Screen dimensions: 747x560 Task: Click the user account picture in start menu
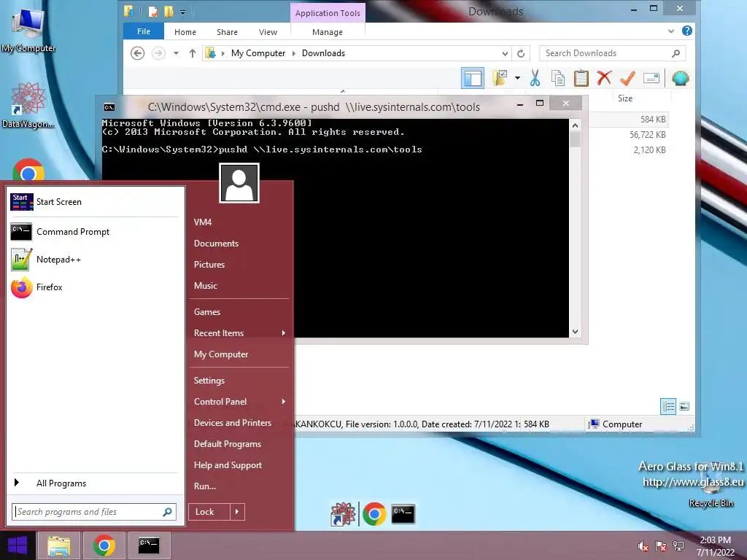click(239, 183)
